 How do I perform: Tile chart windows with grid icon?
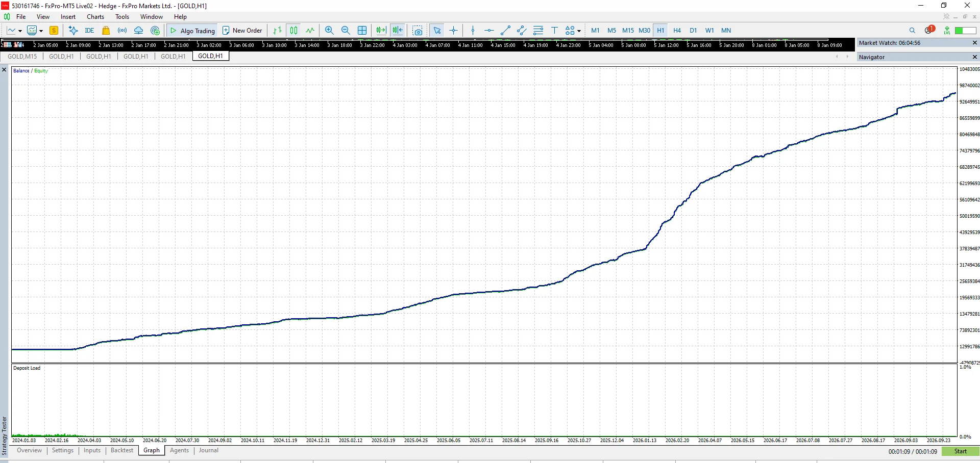coord(362,31)
